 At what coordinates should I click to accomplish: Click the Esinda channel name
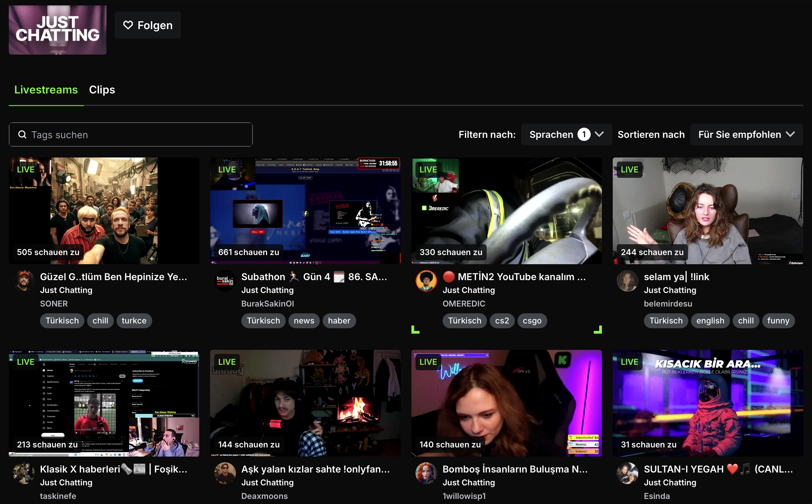point(657,496)
